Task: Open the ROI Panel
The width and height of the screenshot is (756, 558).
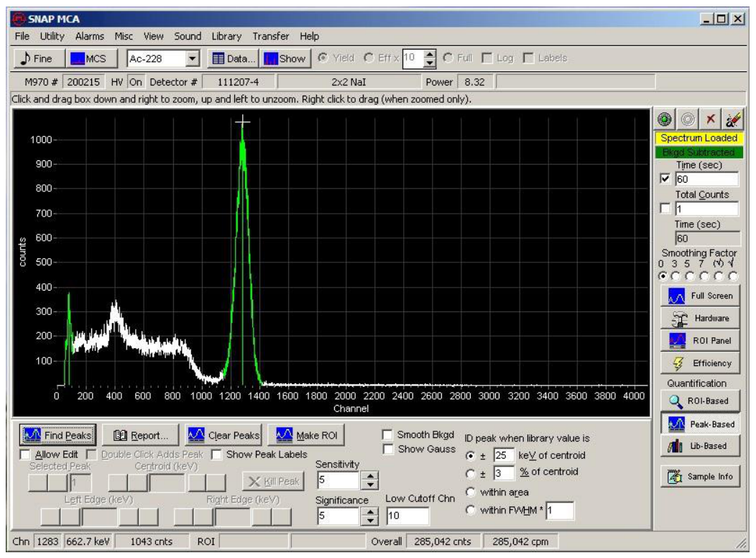Action: click(x=700, y=341)
